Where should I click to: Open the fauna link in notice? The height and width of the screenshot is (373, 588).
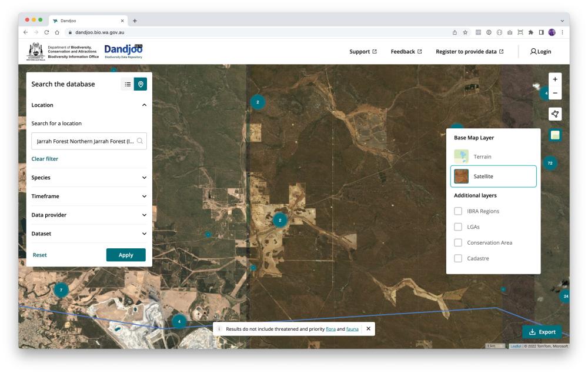(352, 329)
